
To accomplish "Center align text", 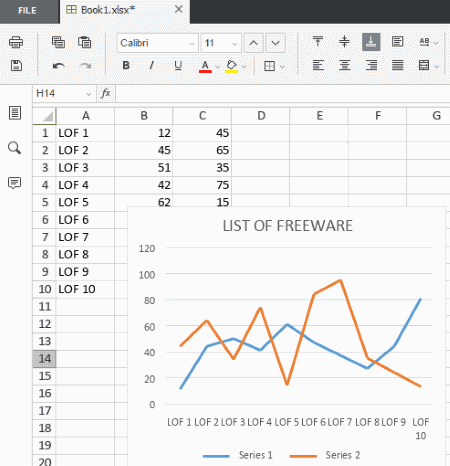I will (x=344, y=65).
